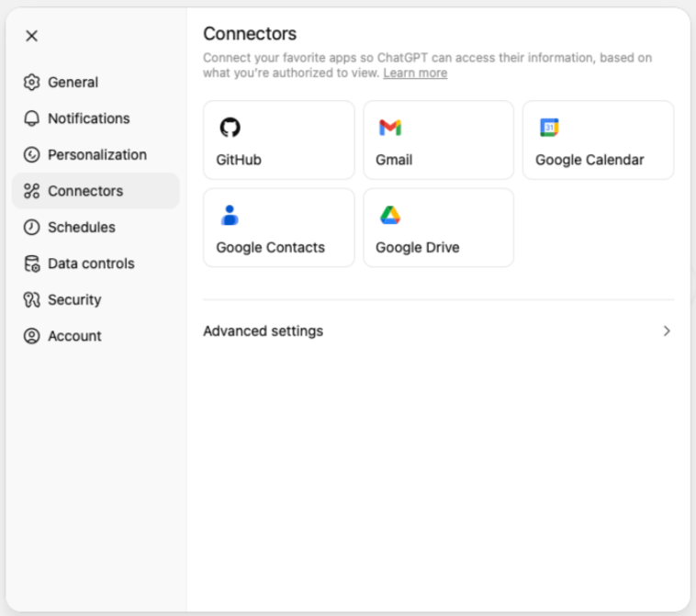
Task: Click the GitHub octocat icon
Action: [x=230, y=128]
